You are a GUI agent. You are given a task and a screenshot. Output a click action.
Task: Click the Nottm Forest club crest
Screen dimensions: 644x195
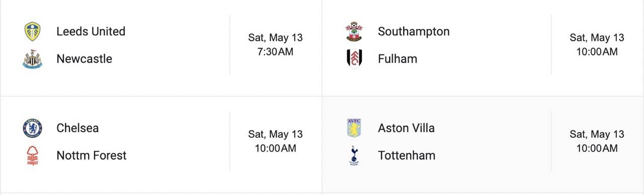(33, 156)
